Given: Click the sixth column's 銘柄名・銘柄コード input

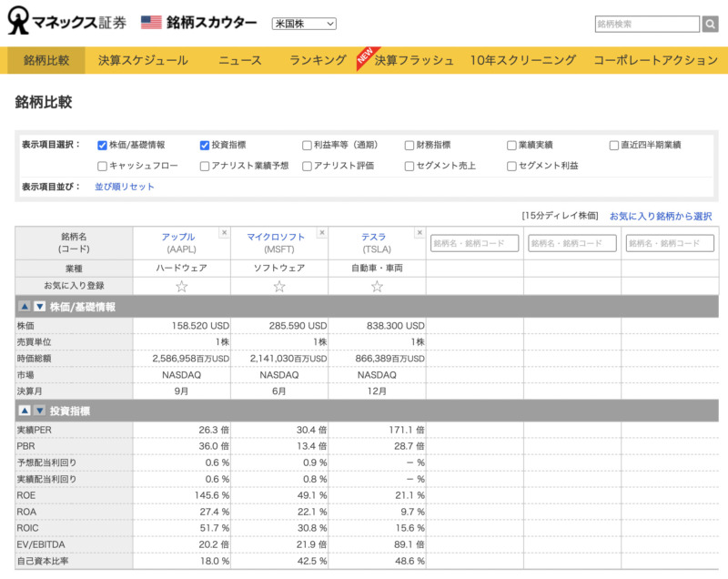Looking at the screenshot, I should click(670, 243).
